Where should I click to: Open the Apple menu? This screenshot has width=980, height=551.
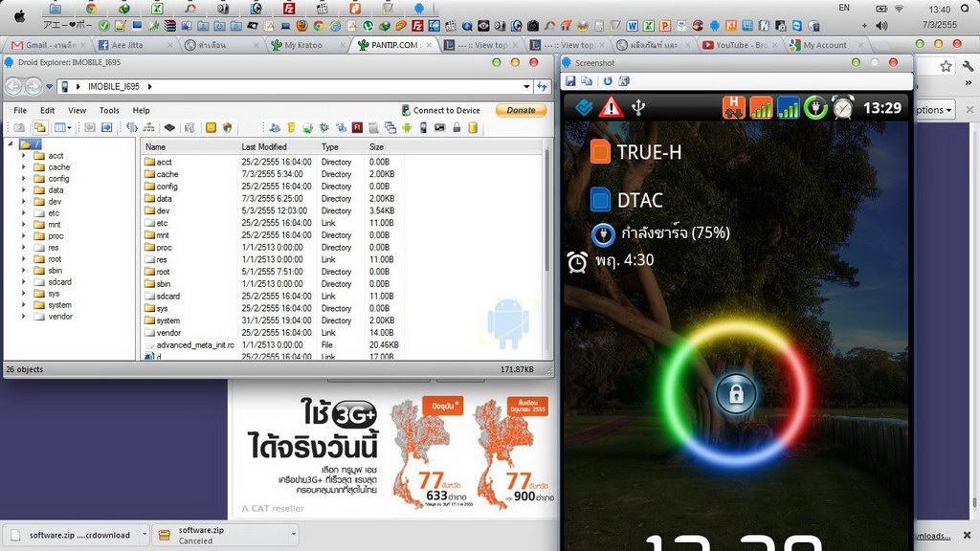pos(19,17)
